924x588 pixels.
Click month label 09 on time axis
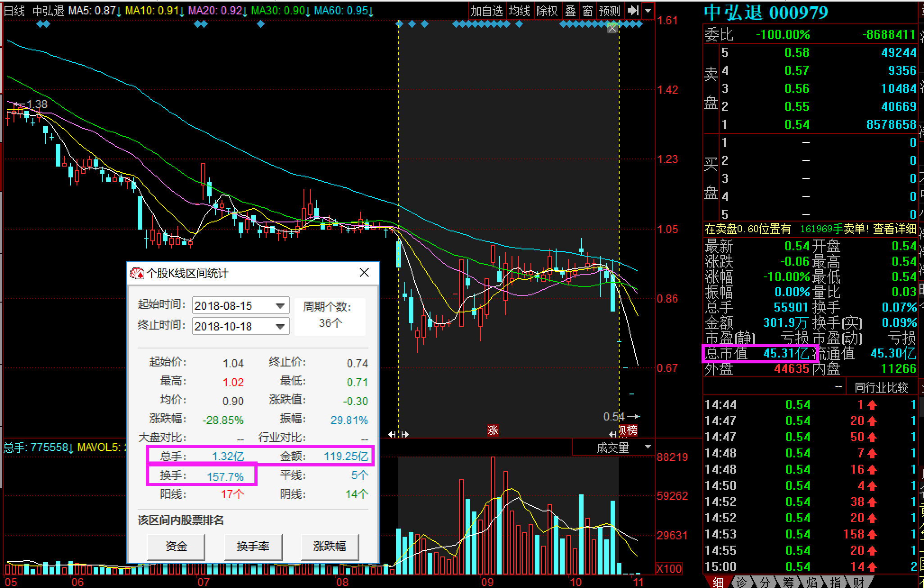click(x=487, y=582)
